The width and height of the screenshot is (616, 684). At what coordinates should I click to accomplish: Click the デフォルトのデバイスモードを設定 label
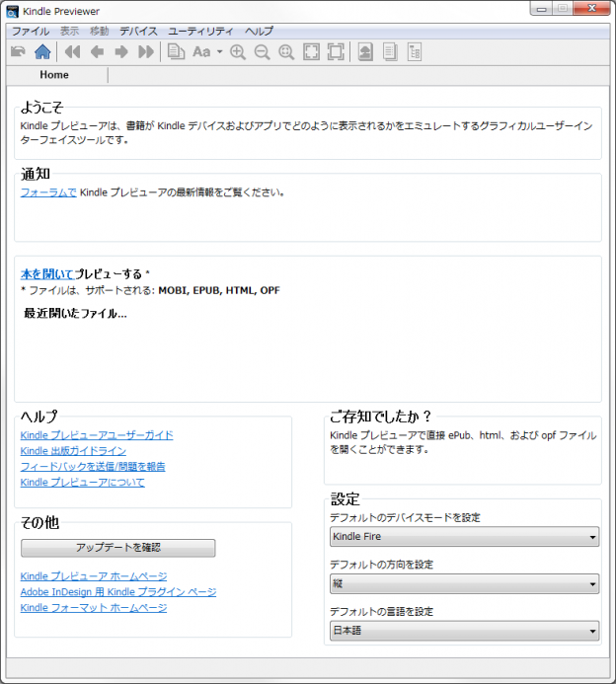pos(405,518)
